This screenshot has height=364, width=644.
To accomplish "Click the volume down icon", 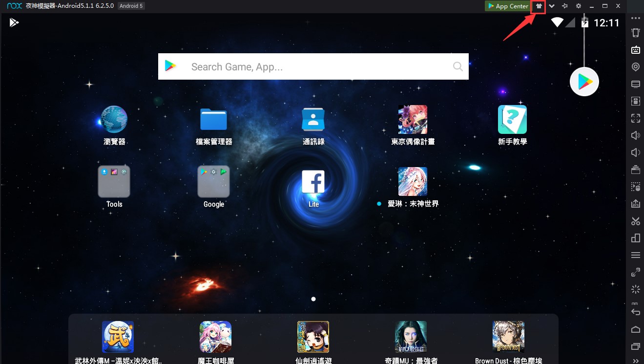I will pos(636,152).
